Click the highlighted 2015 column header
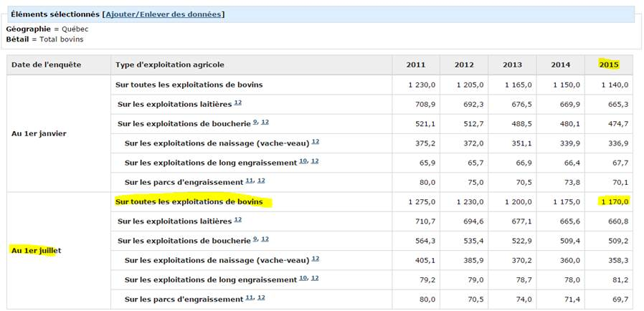 click(x=608, y=64)
